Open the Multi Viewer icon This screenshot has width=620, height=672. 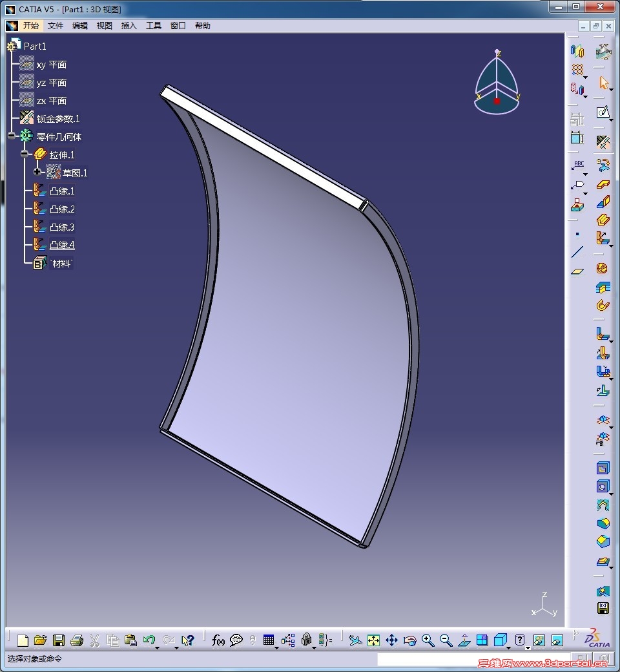click(603, 438)
